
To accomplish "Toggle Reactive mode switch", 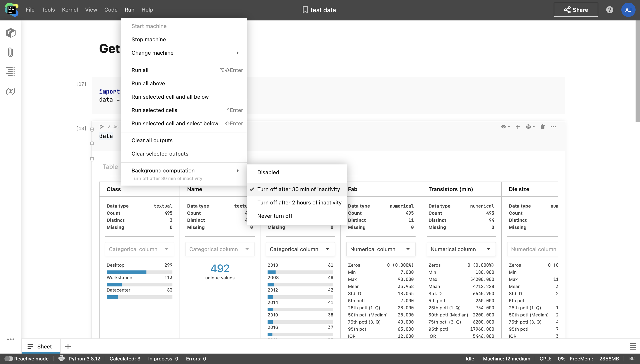I will (x=9, y=358).
